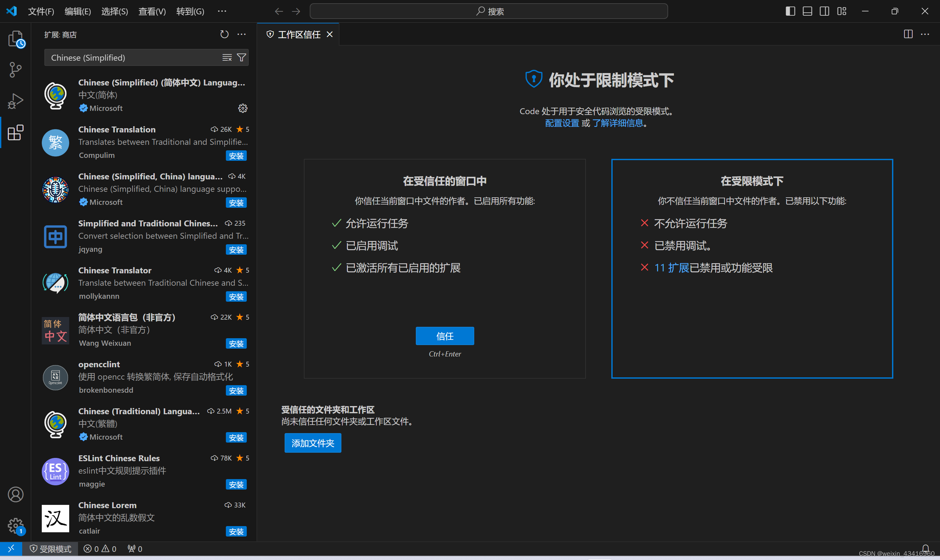
Task: Toggle the primary side bar layout
Action: point(790,11)
